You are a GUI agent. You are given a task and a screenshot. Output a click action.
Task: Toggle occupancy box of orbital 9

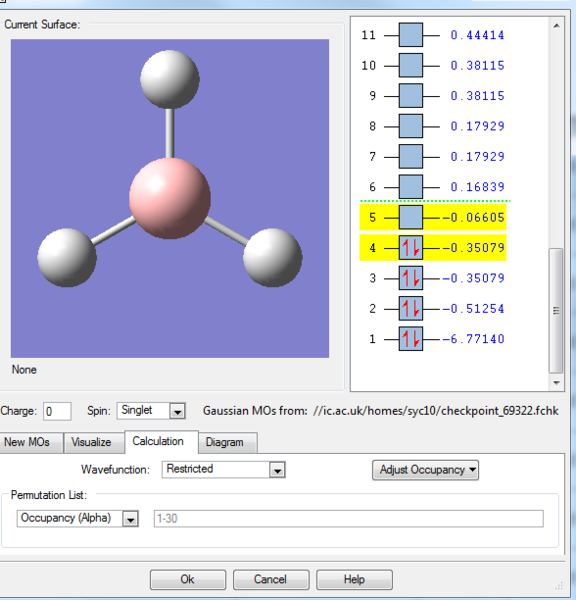tap(411, 96)
